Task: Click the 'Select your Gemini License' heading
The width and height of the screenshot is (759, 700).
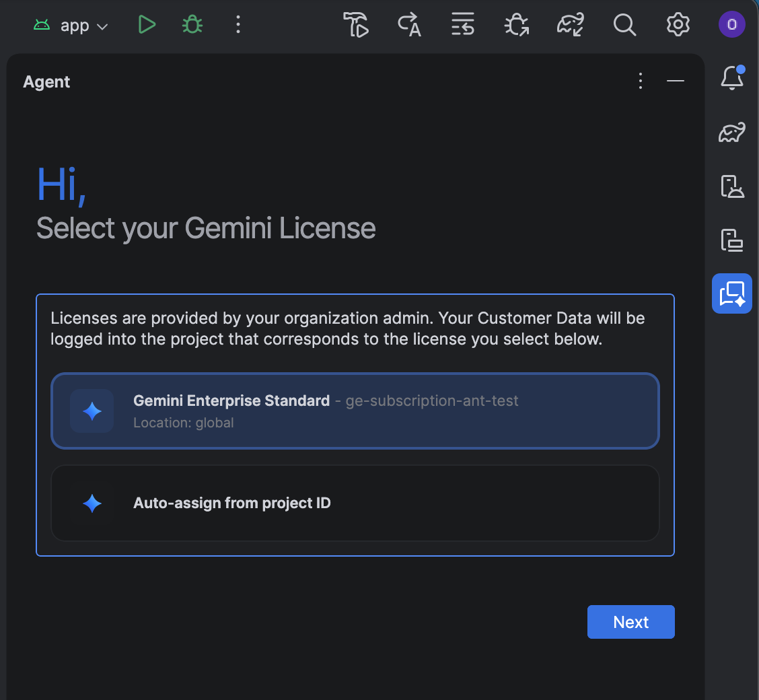Action: click(x=206, y=228)
